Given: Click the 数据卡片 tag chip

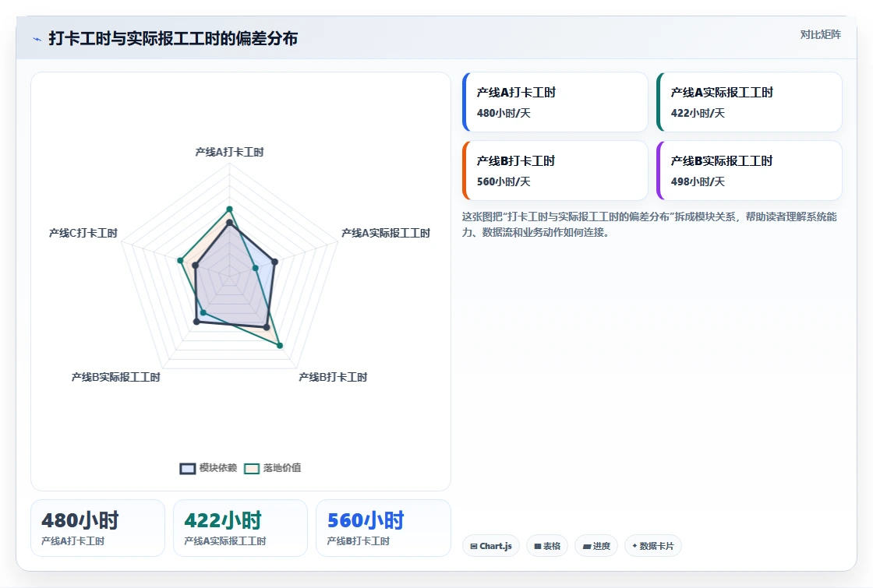Looking at the screenshot, I should [653, 546].
